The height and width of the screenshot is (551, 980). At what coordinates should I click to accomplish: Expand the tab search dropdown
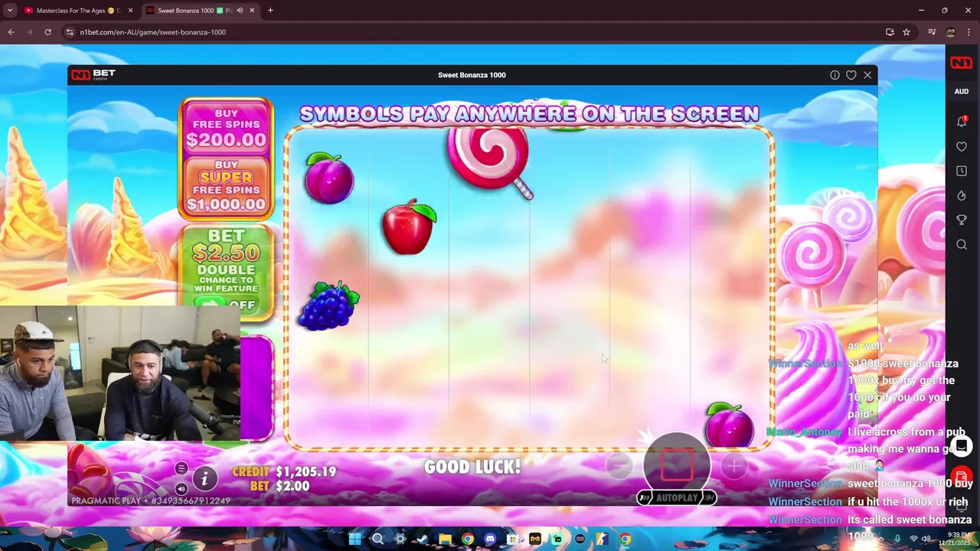pos(10,11)
